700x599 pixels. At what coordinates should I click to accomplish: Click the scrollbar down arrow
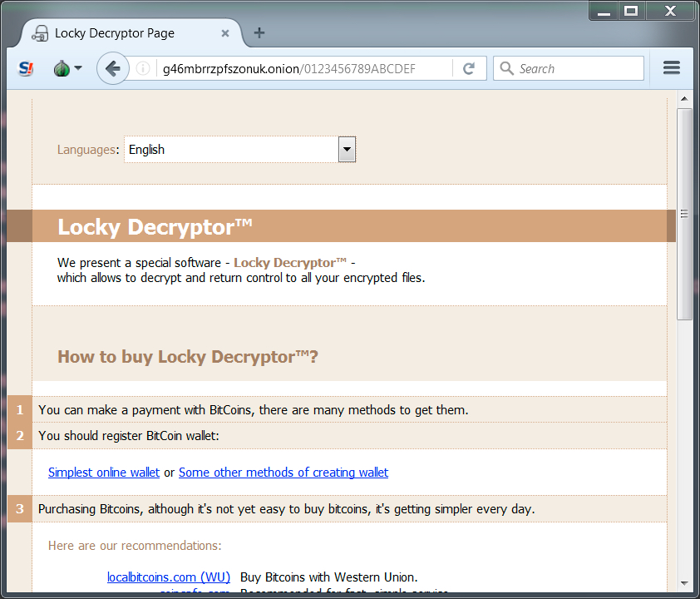pyautogui.click(x=684, y=583)
